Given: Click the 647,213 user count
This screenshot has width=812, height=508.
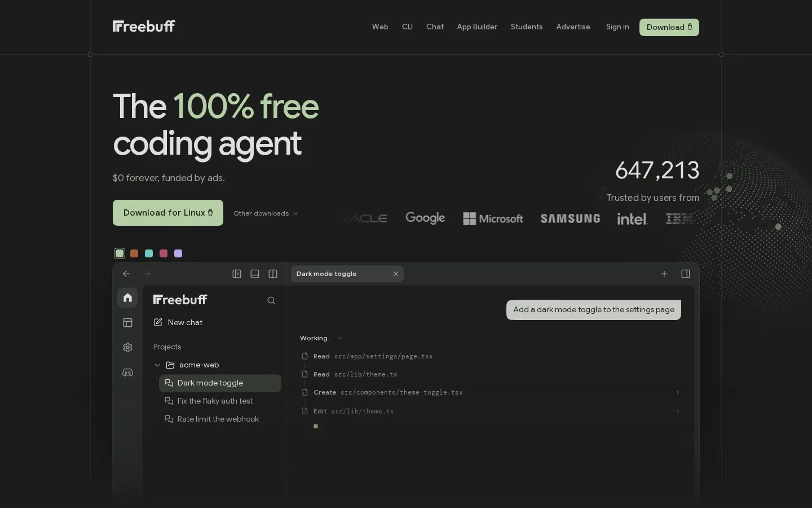Looking at the screenshot, I should (657, 170).
